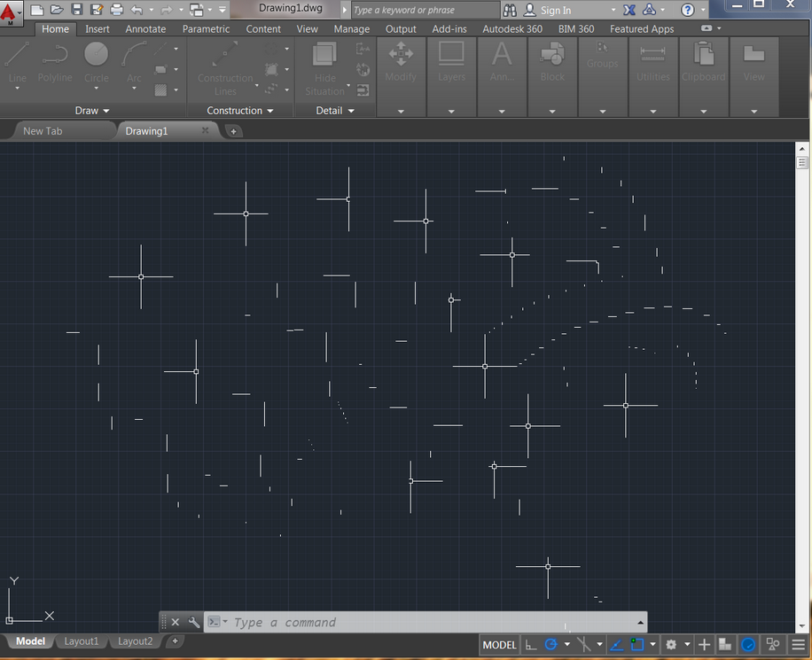Toggle ortho mode in the status bar
Viewport: 812px width, 660px height.
[x=586, y=644]
